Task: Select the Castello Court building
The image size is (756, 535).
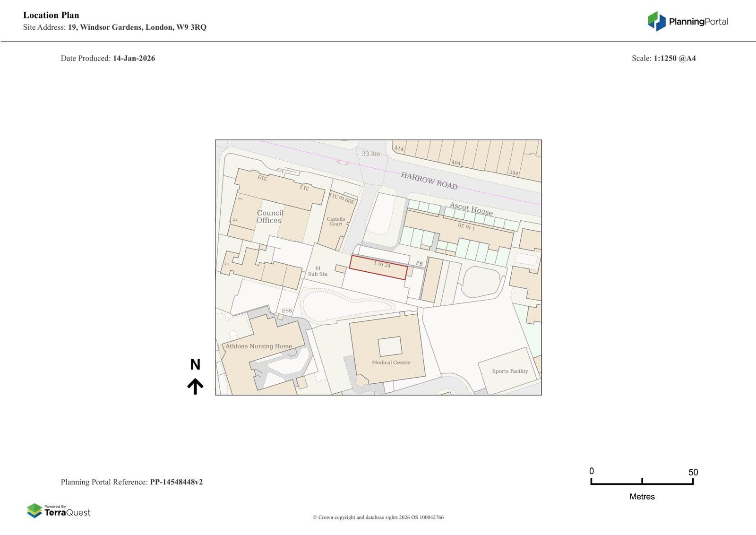Action: pyautogui.click(x=336, y=221)
